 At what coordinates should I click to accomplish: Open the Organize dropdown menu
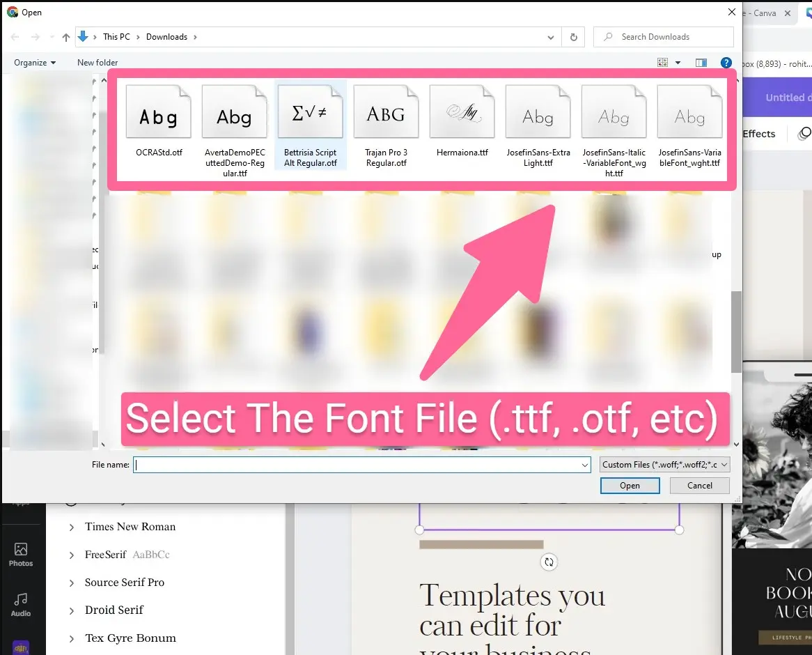coord(34,63)
